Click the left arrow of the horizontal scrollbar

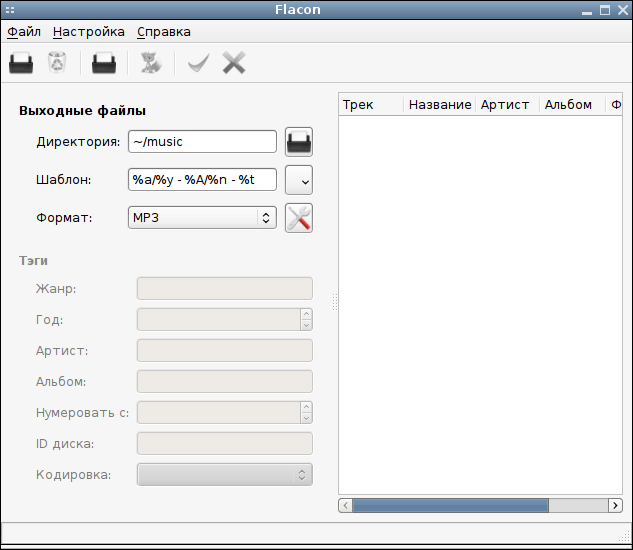[x=346, y=505]
